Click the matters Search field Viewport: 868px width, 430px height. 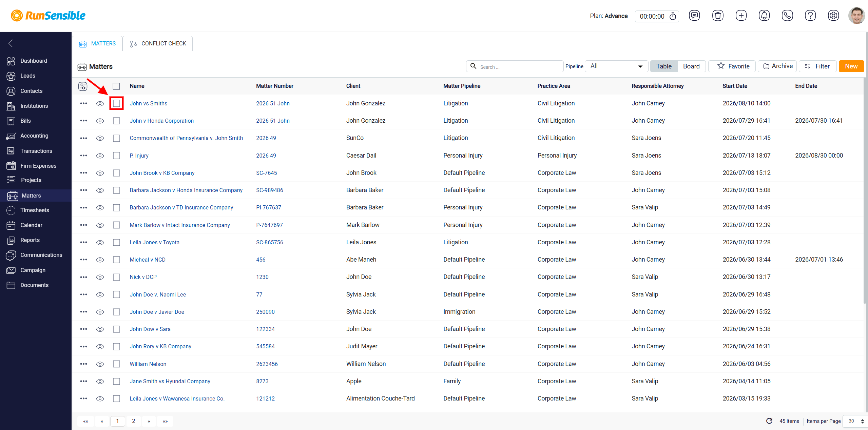pyautogui.click(x=515, y=66)
